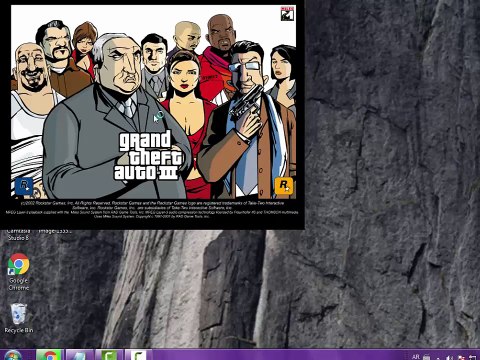This screenshot has height=360, width=480.
Task: Click the yellow Rockstar Games logo on splash
Action: (x=284, y=186)
